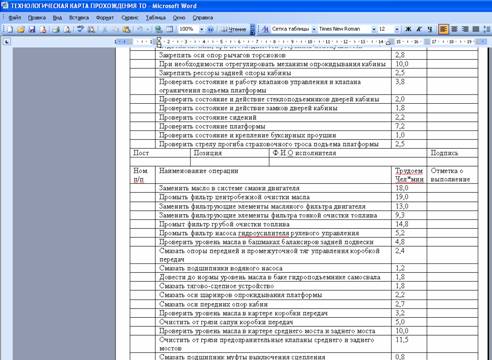Viewport: 492px width, 360px height.
Task: Open Styles and Formatting pane icon
Action: coord(265,29)
